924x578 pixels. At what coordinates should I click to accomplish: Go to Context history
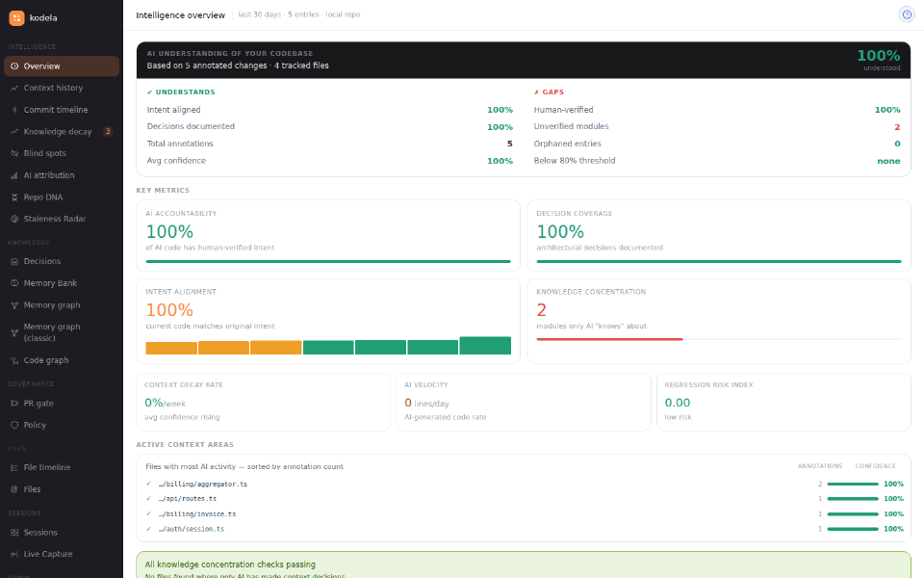62,88
